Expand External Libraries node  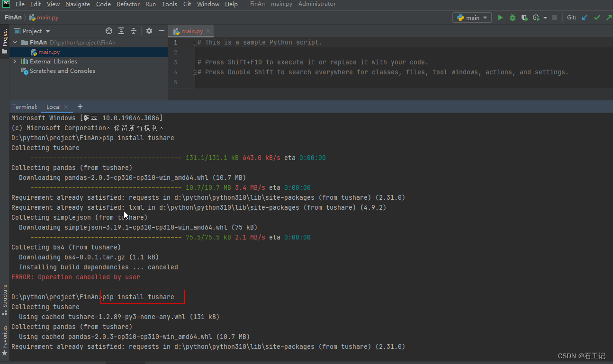(15, 62)
